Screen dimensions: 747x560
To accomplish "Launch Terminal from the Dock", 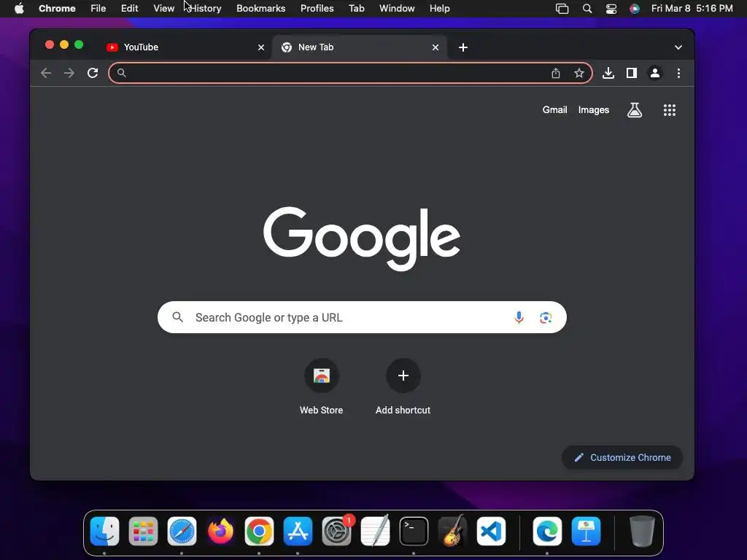I will coord(414,531).
